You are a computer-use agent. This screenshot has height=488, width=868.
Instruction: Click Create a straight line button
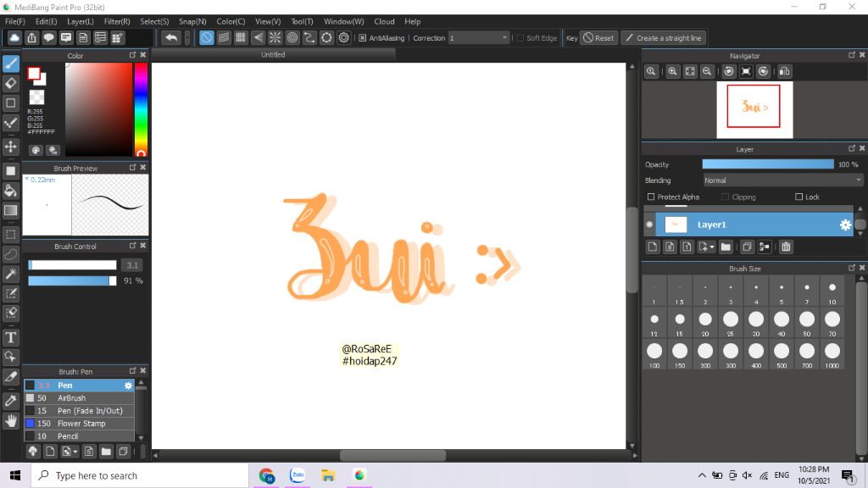pos(663,38)
